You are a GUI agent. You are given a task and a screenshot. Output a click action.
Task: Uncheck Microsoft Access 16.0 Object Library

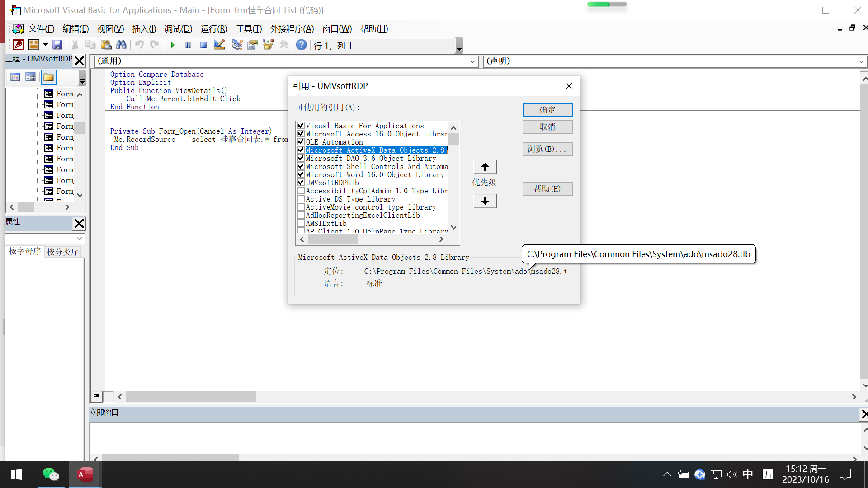[x=301, y=133]
